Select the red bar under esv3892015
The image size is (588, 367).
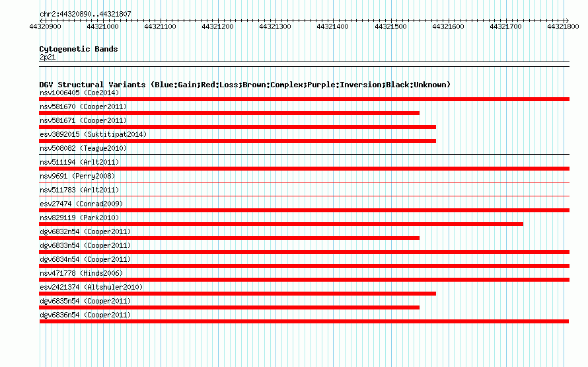[x=237, y=141]
